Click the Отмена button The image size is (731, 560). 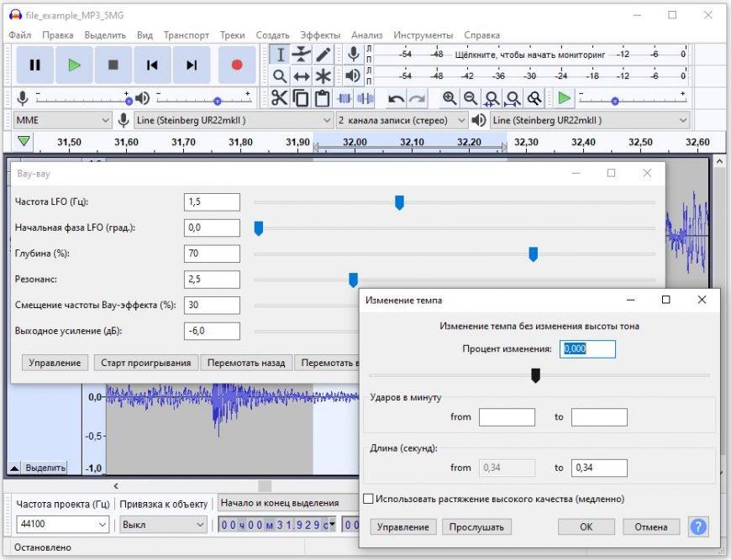(651, 527)
